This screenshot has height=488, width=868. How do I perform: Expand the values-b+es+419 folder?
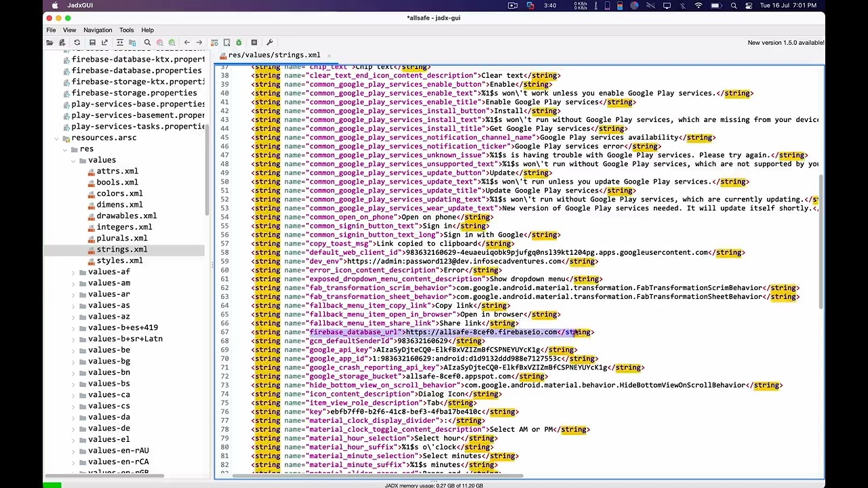tap(73, 328)
